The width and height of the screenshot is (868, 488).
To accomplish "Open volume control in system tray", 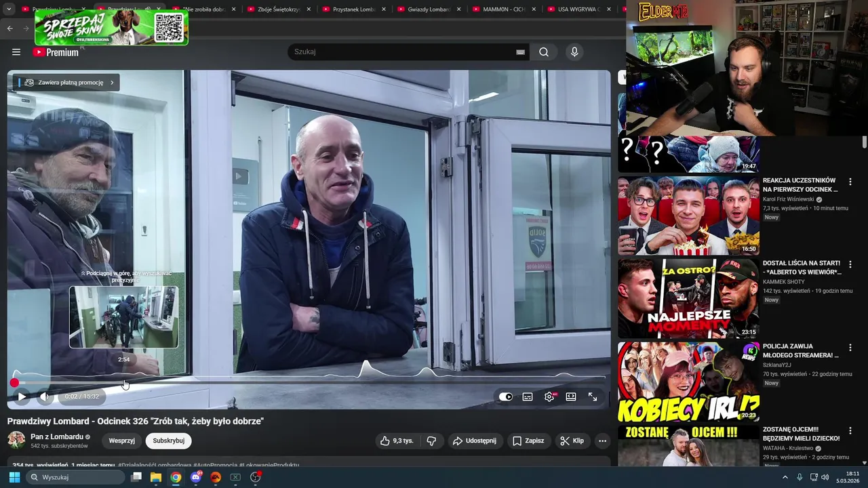I will tap(825, 477).
